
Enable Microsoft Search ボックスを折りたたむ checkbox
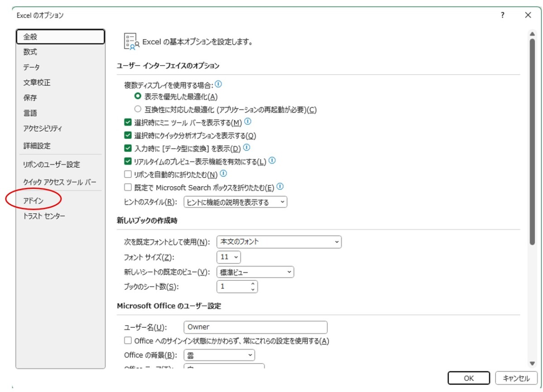click(128, 187)
